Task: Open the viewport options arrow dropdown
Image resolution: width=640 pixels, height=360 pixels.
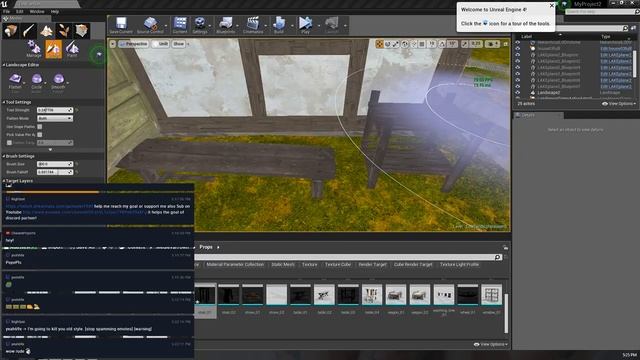Action: (113, 44)
